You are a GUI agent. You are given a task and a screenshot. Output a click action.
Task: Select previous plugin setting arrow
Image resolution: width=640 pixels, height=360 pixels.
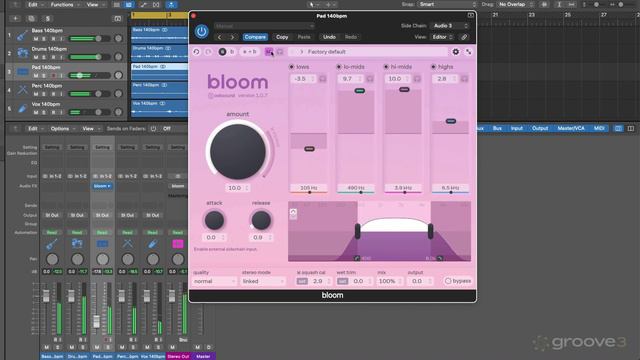point(220,37)
